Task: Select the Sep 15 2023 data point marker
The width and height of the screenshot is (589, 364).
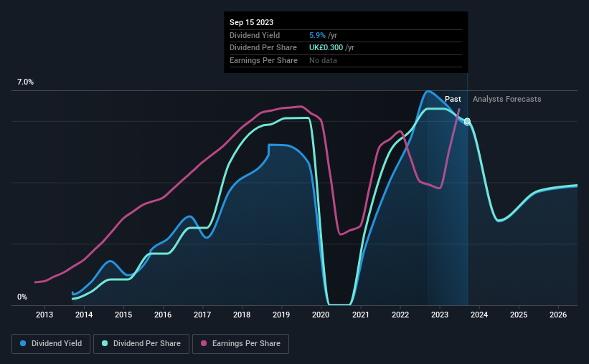Action: (x=467, y=121)
